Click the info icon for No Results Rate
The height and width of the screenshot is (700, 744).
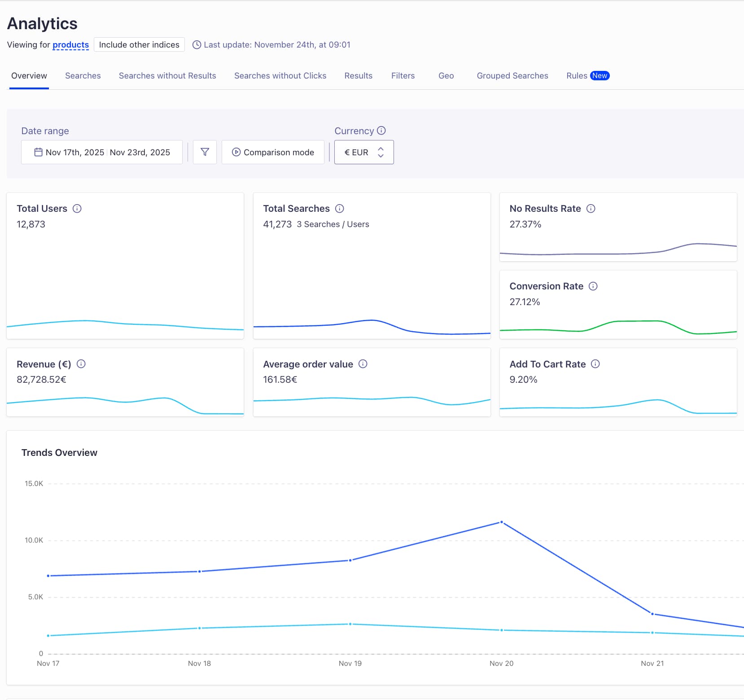point(591,208)
